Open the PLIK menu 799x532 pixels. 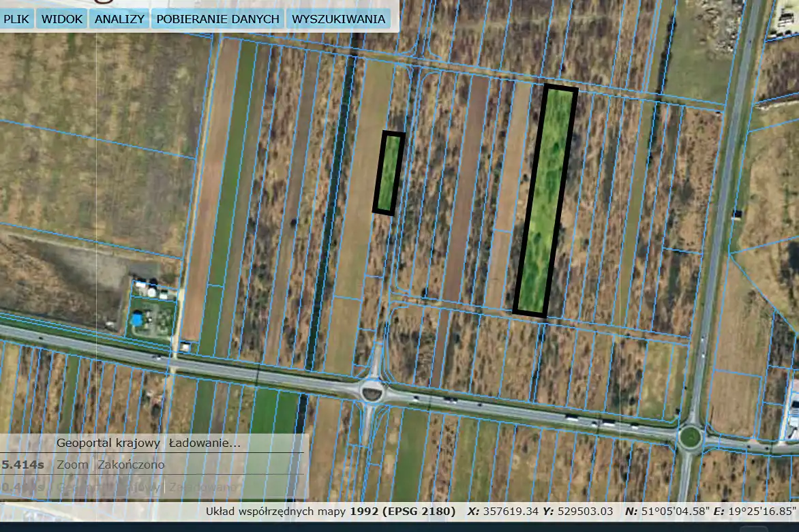(16, 19)
